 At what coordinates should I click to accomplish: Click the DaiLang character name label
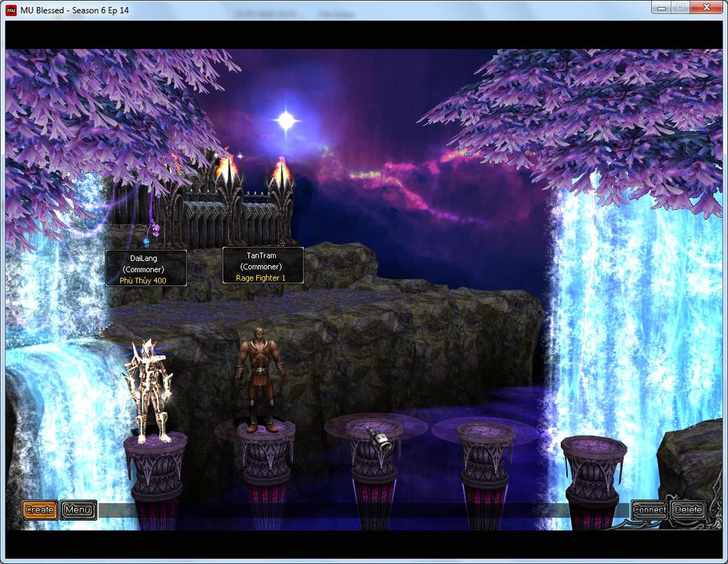coord(143,258)
